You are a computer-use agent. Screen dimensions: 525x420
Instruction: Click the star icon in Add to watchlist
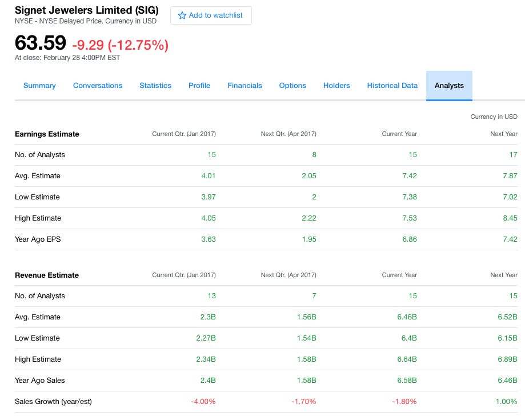pyautogui.click(x=182, y=15)
